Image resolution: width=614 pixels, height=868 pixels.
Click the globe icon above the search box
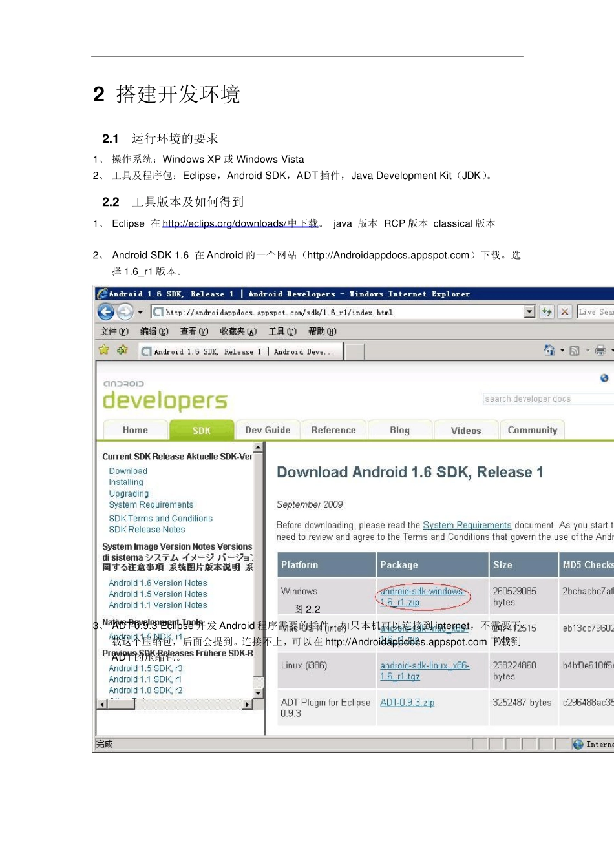point(604,378)
